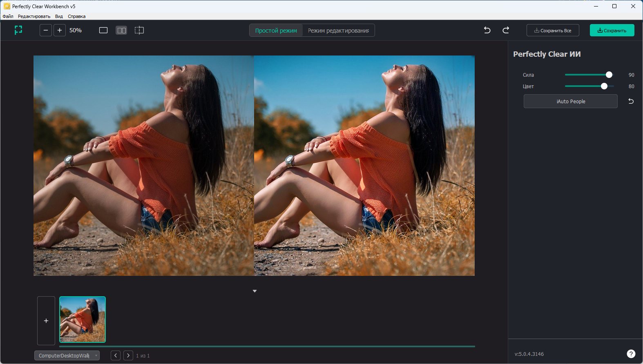Zoom in with the plus button
The height and width of the screenshot is (364, 643).
tap(60, 30)
